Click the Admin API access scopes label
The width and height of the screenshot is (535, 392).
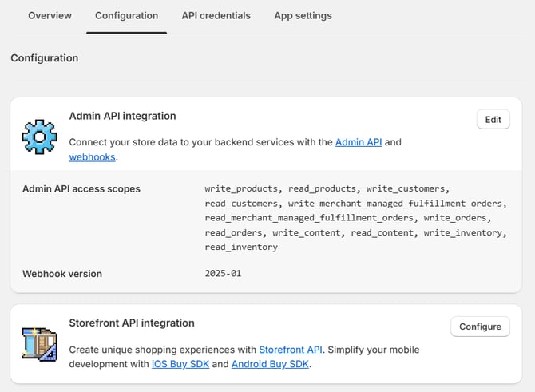[81, 189]
